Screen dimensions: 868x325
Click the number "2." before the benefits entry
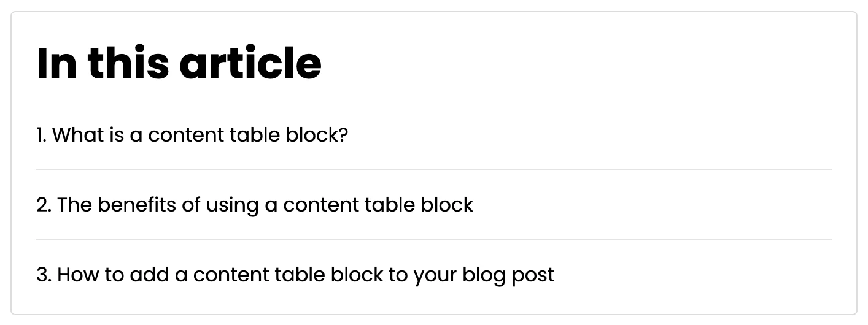pyautogui.click(x=44, y=204)
